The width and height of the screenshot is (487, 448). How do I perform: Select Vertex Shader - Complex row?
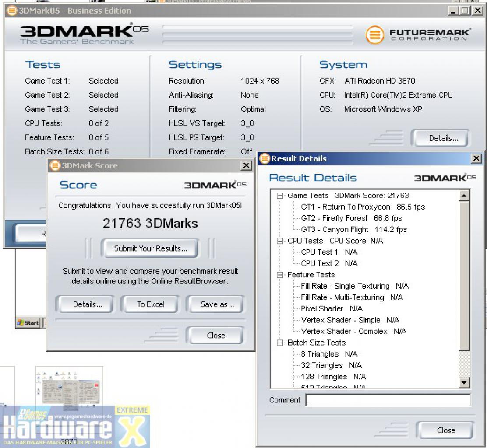click(x=353, y=331)
